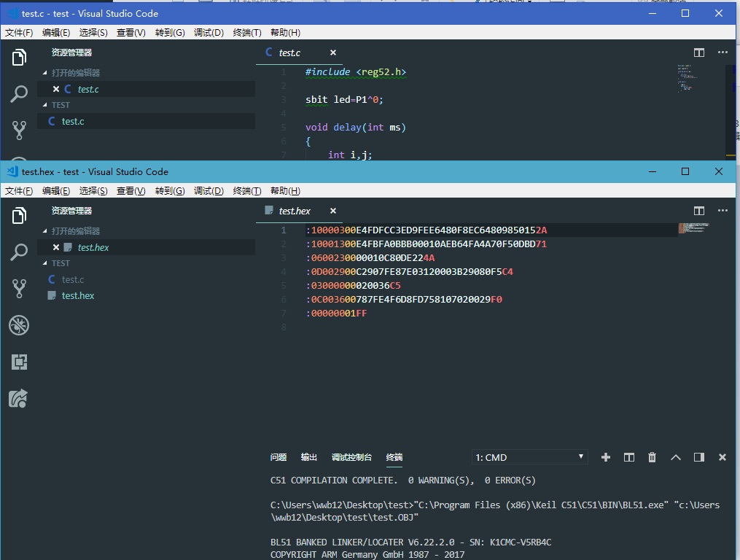Open Explorer icon in test.hex window

(19, 215)
